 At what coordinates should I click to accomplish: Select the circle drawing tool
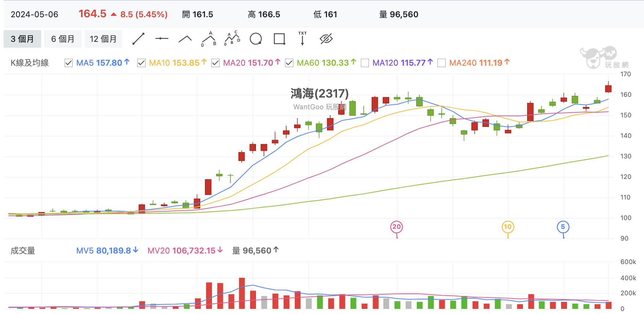coord(256,39)
